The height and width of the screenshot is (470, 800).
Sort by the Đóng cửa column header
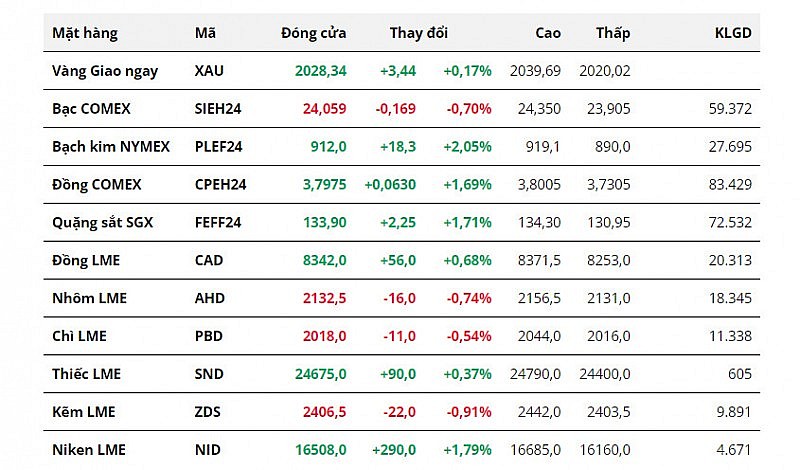click(x=314, y=33)
